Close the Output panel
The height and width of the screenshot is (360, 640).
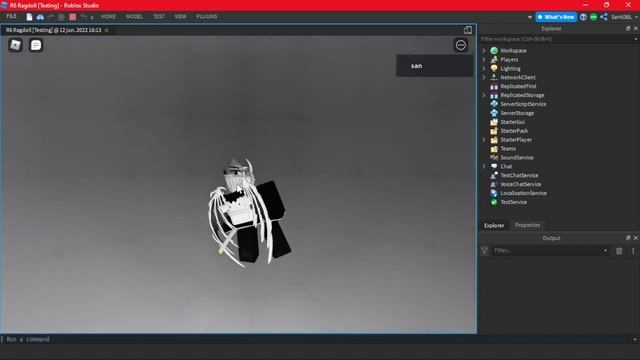pos(636,238)
